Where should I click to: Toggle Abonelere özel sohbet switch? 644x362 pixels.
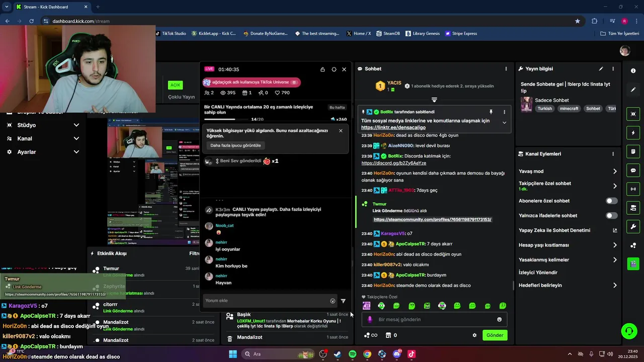[611, 201]
